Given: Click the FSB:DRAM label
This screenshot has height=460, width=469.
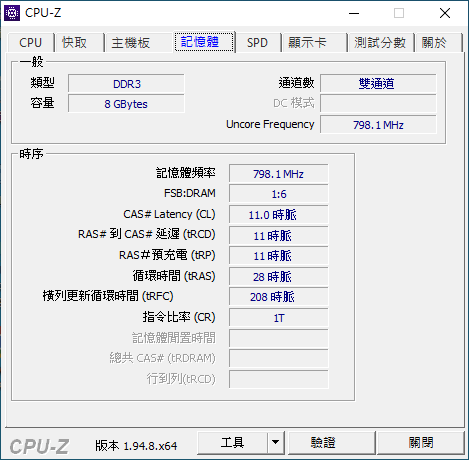Looking at the screenshot, I should pyautogui.click(x=190, y=193).
